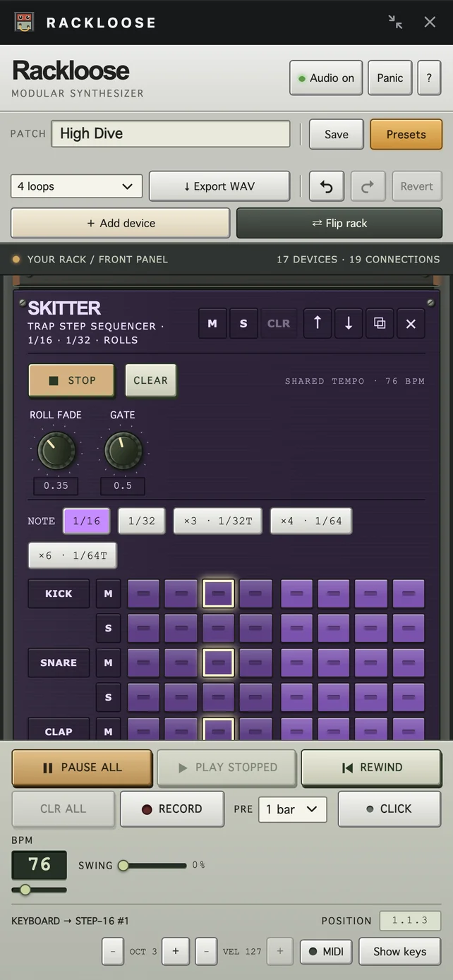Toggle KICK row M step 1
The width and height of the screenshot is (453, 980).
click(143, 593)
